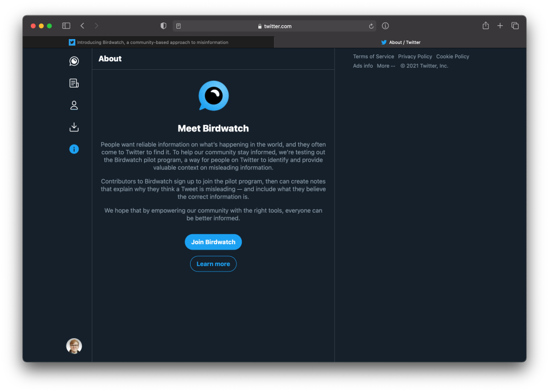
Task: Expand the More footer menu
Action: coord(386,66)
